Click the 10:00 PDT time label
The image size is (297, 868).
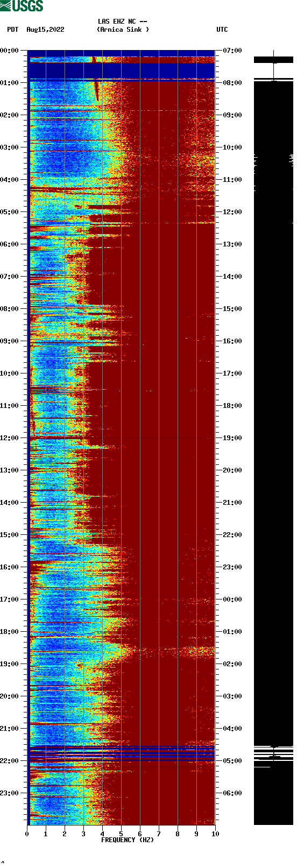click(9, 373)
